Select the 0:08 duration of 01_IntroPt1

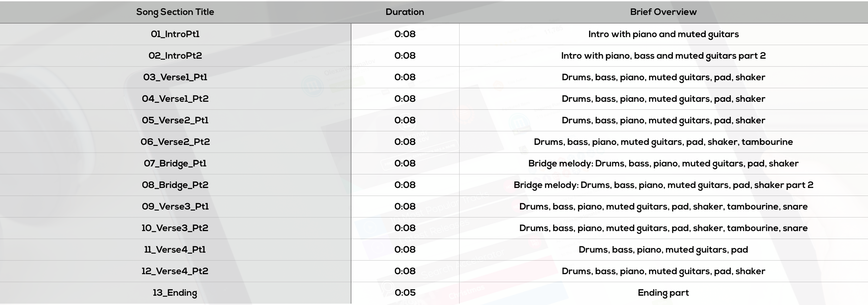pyautogui.click(x=405, y=34)
